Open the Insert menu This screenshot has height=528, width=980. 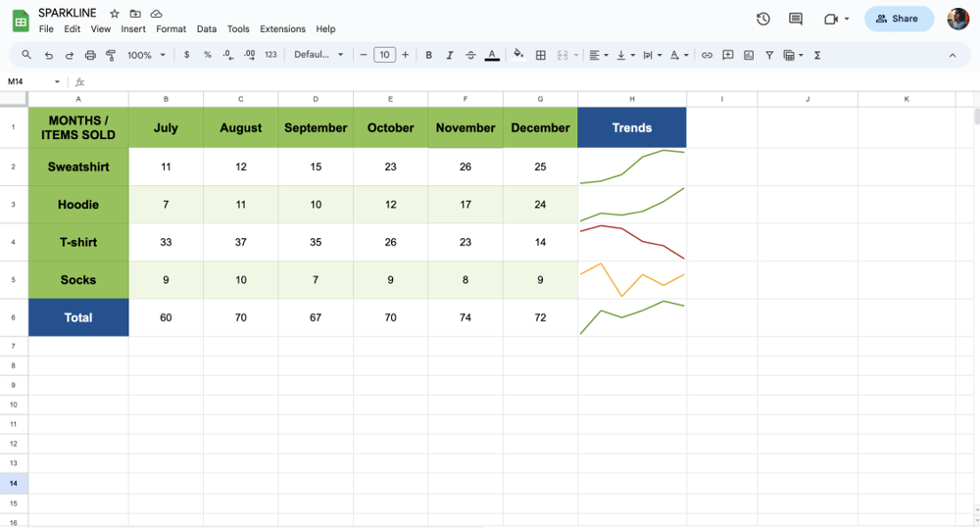coord(133,29)
